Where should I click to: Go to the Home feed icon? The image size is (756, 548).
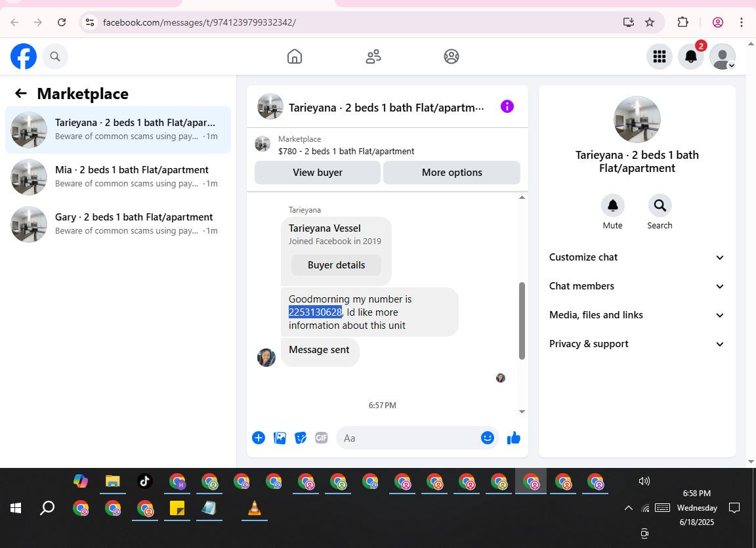point(295,56)
